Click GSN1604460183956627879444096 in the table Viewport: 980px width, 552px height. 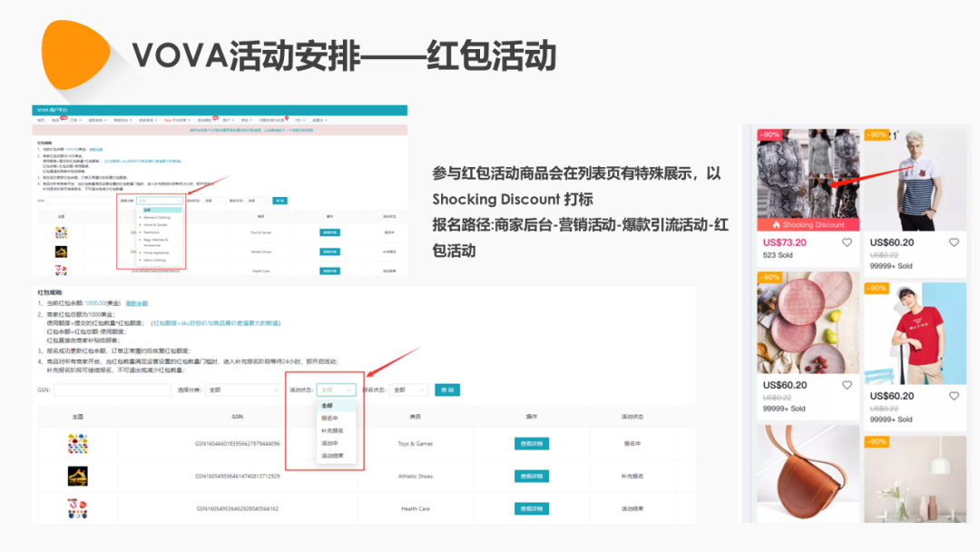(x=238, y=444)
